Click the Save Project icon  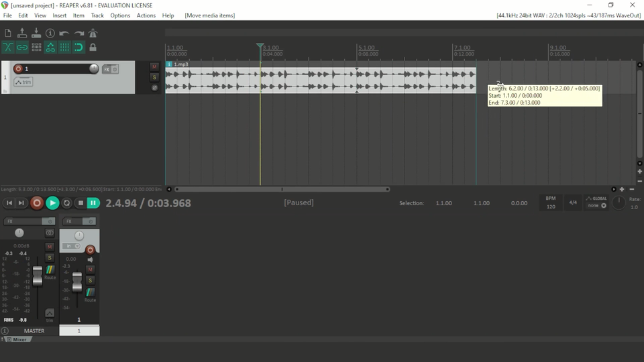[x=36, y=33]
